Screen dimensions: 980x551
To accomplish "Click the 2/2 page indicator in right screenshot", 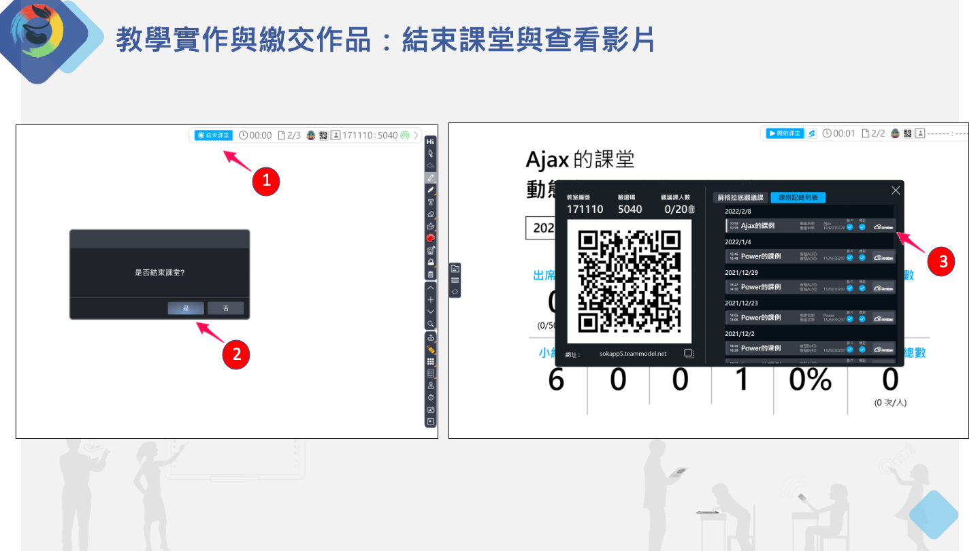I will pyautogui.click(x=873, y=133).
